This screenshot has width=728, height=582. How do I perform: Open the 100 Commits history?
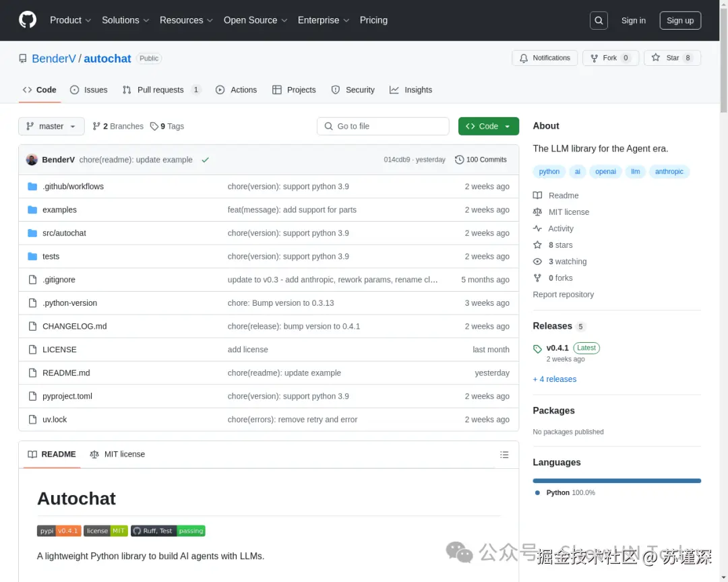pos(481,160)
